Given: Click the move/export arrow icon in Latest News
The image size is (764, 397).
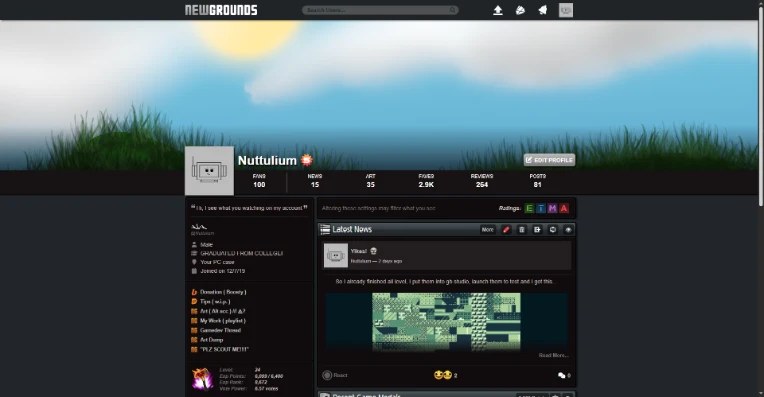Looking at the screenshot, I should (537, 229).
